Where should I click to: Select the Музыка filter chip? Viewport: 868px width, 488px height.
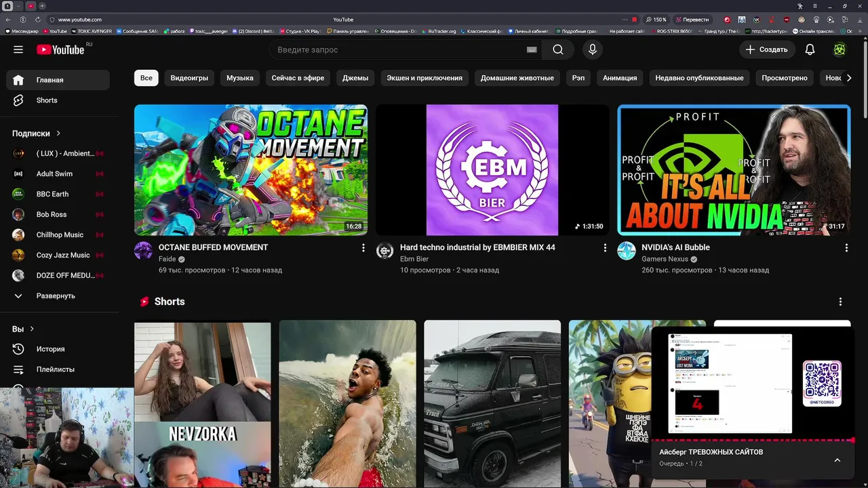pos(240,78)
